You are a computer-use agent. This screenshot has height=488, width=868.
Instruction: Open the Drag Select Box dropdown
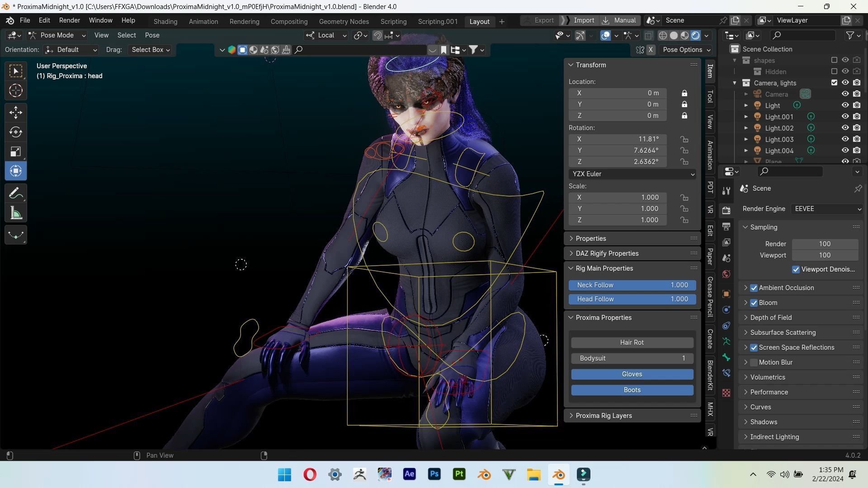coord(150,50)
